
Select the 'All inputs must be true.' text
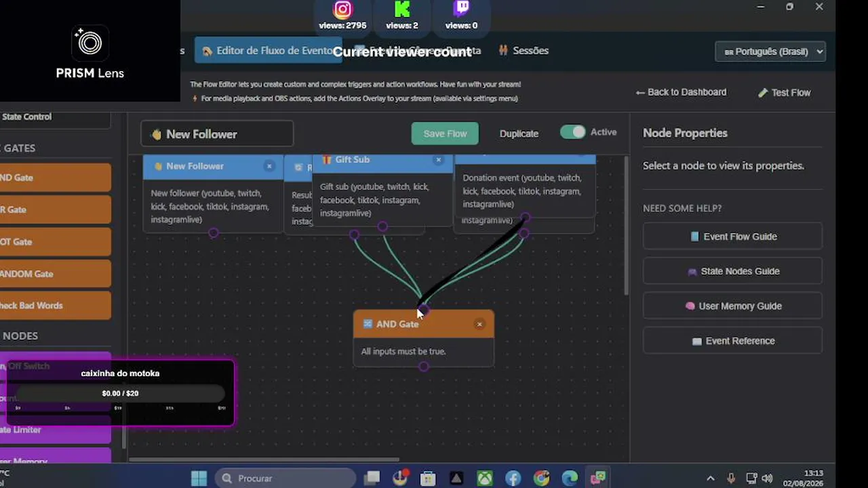(x=403, y=352)
